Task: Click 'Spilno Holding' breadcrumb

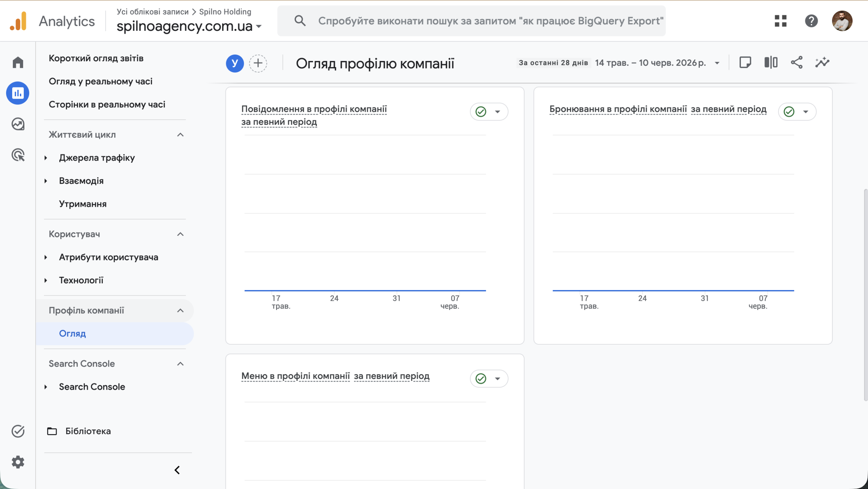Action: [x=225, y=12]
